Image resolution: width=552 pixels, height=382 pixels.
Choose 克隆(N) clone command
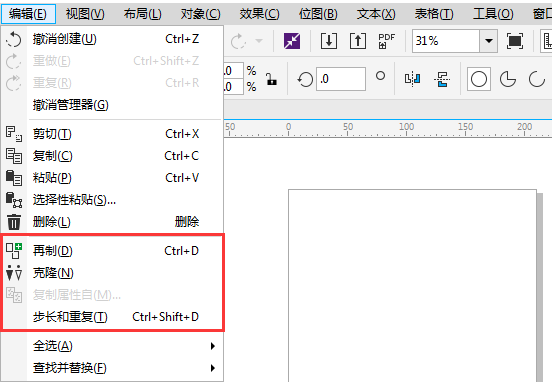(x=112, y=273)
